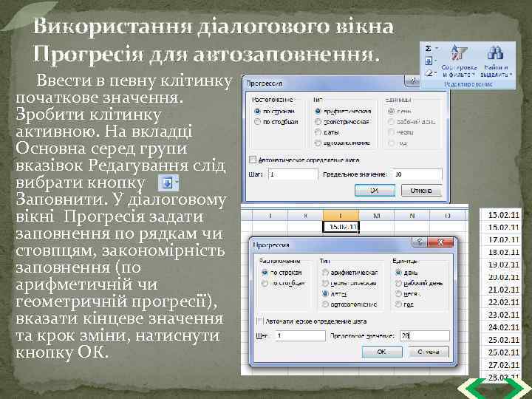Image resolution: width=532 pixels, height=399 pixels.
Task: Click the cell showing 23.02.11
Action: [x=500, y=315]
